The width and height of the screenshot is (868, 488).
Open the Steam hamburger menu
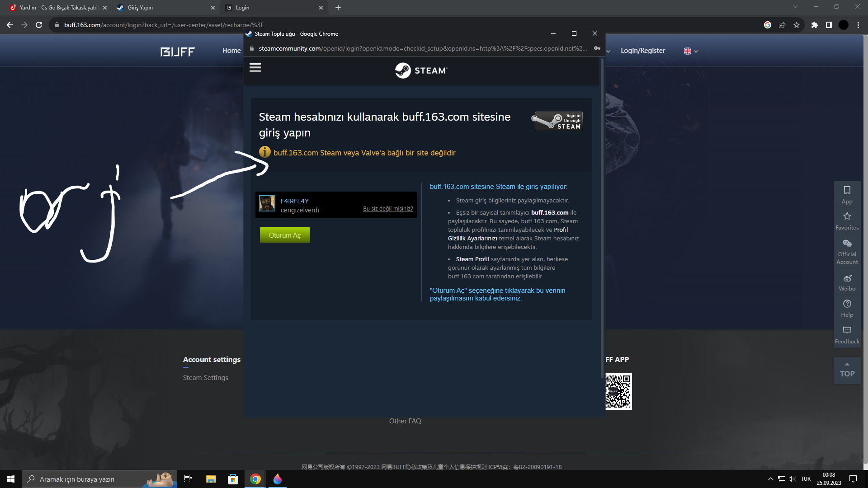pyautogui.click(x=255, y=68)
